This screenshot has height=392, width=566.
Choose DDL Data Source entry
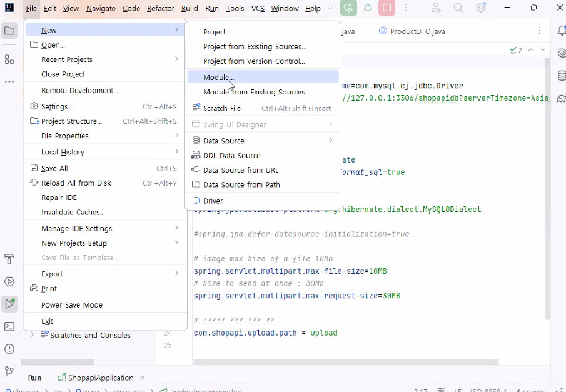point(263,155)
